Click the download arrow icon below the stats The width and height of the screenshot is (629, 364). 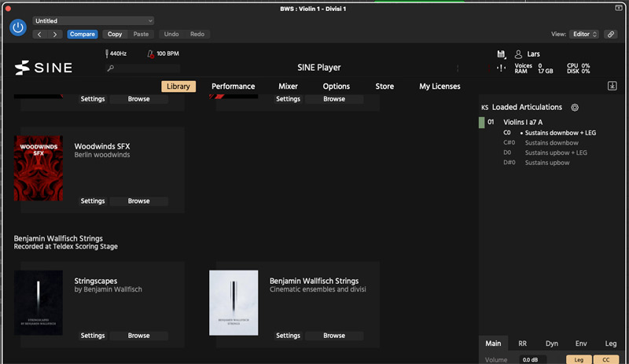coord(612,86)
